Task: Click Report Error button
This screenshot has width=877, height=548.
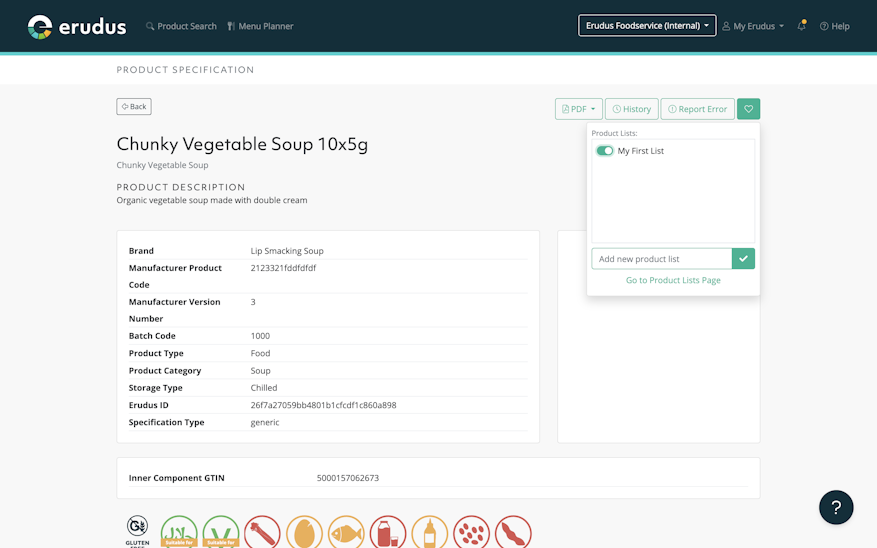Action: [697, 109]
